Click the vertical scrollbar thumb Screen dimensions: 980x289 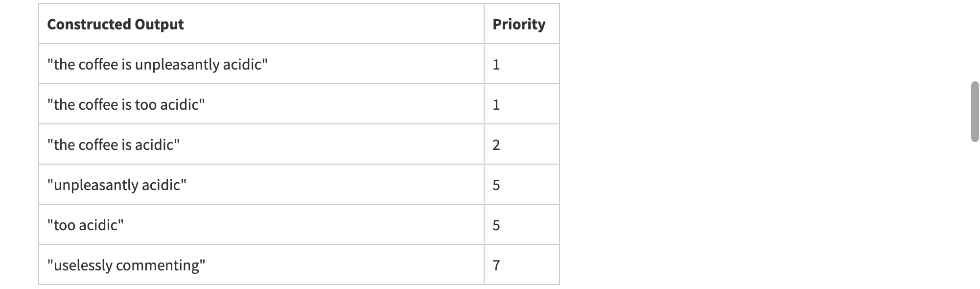coord(975,112)
